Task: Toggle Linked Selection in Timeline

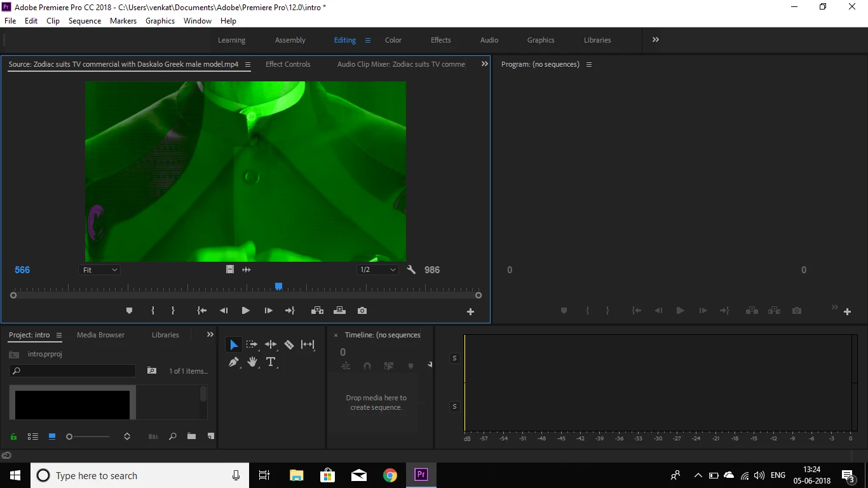Action: [389, 366]
